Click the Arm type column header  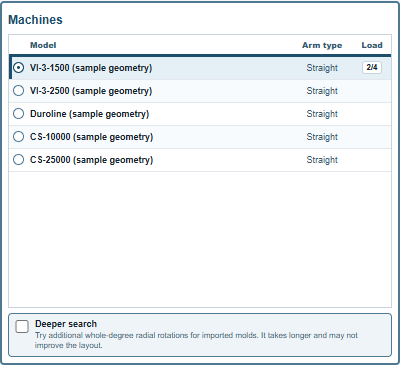[x=322, y=45]
